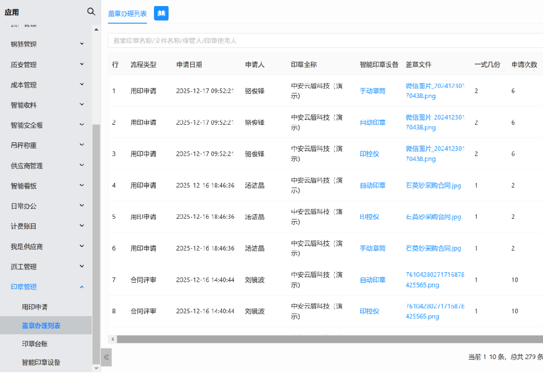Expand the 智能安全帽 menu
The image size is (543, 392).
coord(46,125)
